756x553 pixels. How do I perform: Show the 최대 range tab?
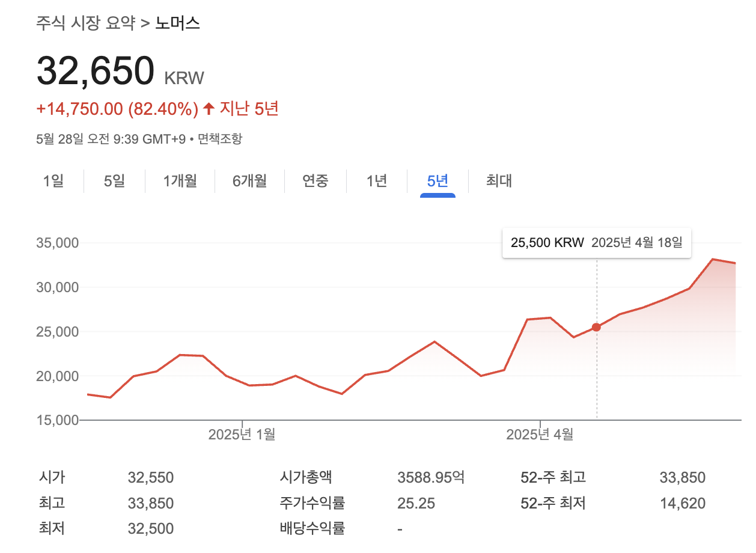click(x=499, y=180)
